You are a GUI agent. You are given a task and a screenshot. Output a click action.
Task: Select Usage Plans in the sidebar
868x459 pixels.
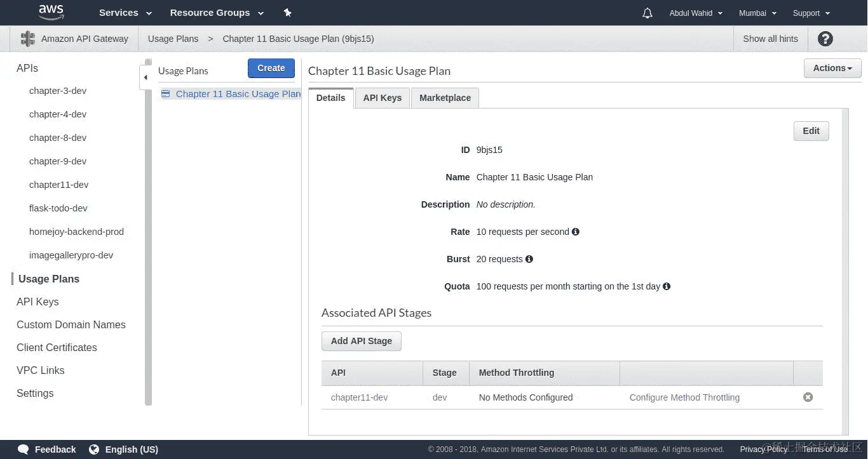tap(49, 279)
